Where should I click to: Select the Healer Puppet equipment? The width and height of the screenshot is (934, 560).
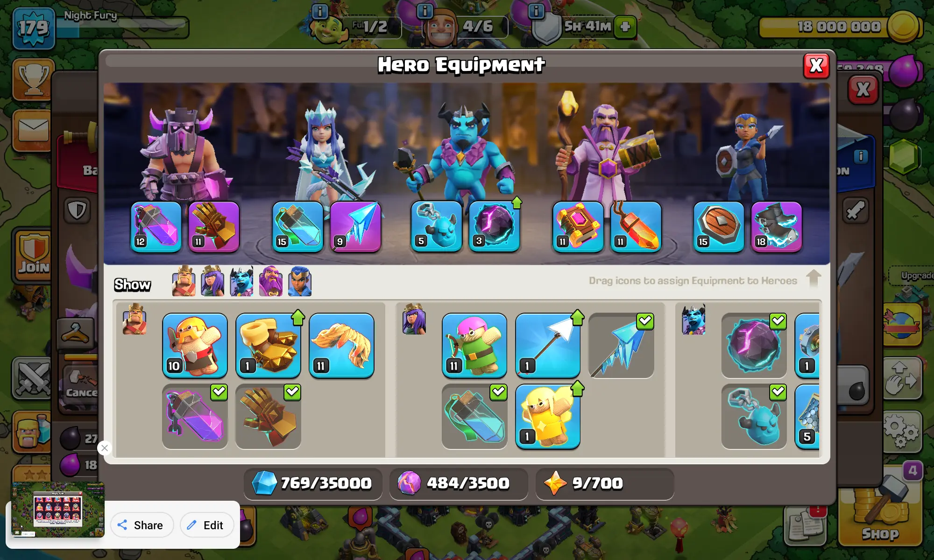pos(547,416)
